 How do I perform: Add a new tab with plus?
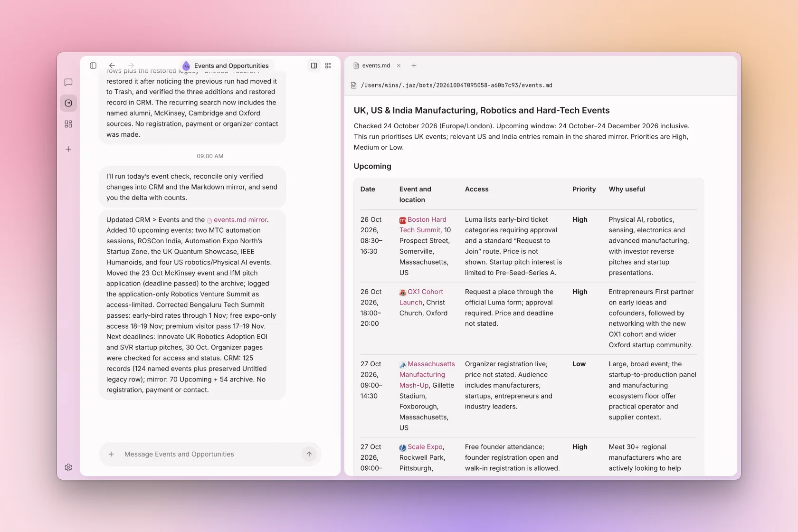[x=414, y=66]
